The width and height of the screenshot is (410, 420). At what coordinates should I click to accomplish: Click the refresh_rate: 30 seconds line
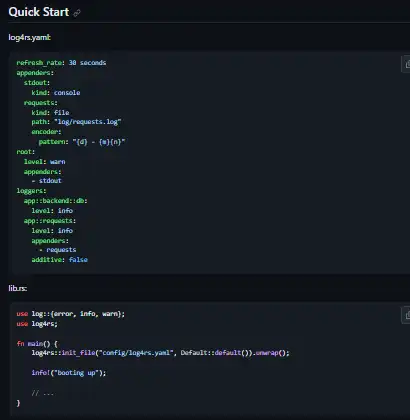[61, 63]
